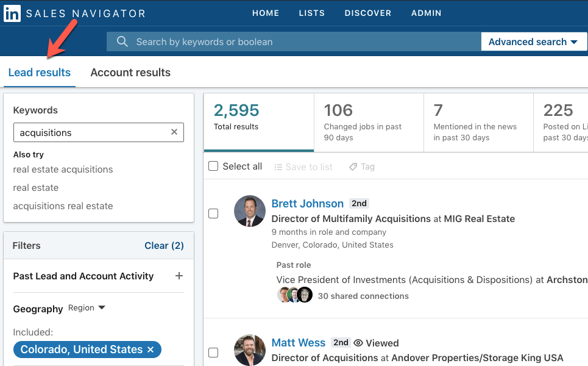The width and height of the screenshot is (588, 366).
Task: Check the box for Matt Wess
Action: [x=213, y=353]
